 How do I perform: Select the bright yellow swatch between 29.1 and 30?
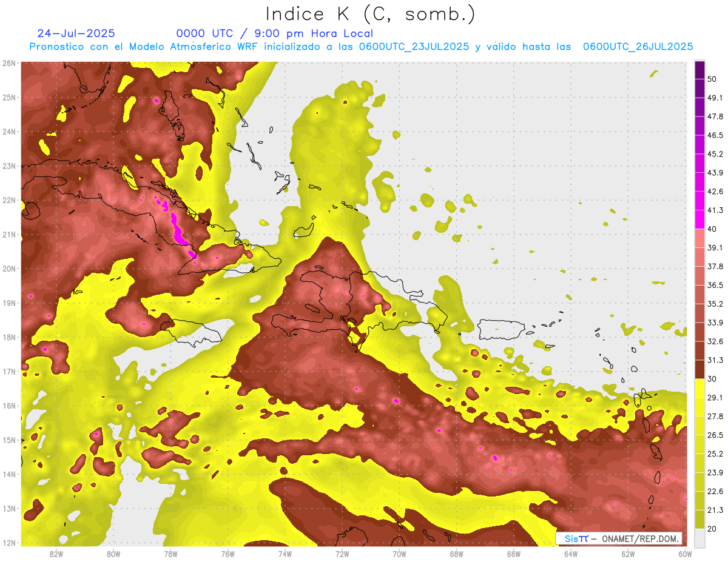[x=699, y=388]
